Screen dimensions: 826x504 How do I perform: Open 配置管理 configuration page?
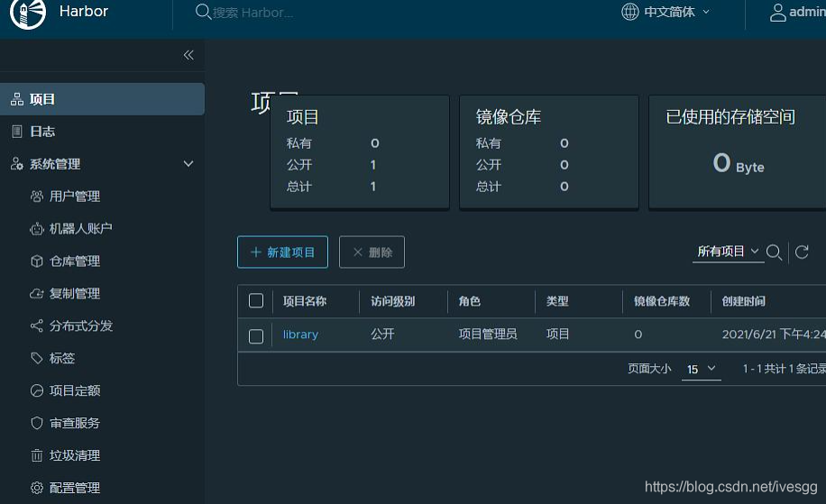[x=74, y=488]
